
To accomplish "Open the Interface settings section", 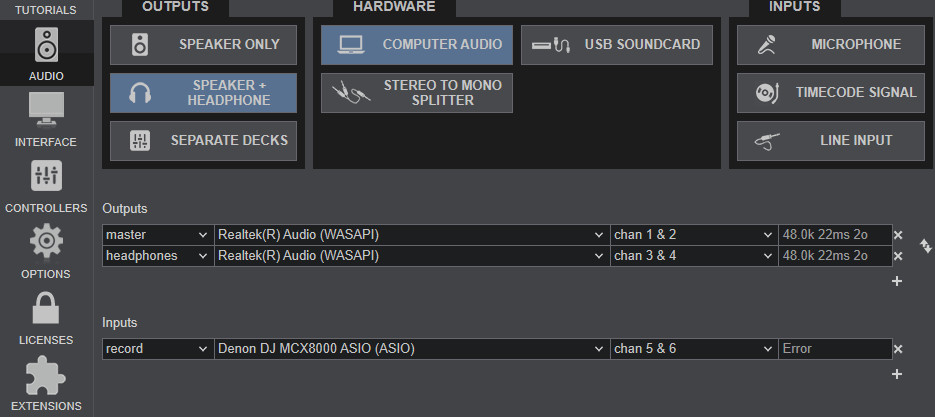I will click(46, 120).
